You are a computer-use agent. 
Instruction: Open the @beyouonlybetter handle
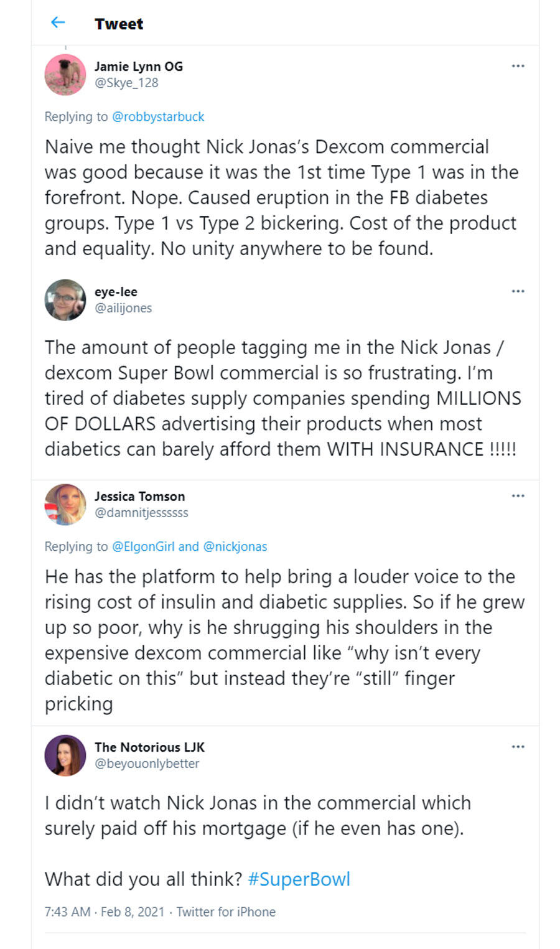click(147, 764)
